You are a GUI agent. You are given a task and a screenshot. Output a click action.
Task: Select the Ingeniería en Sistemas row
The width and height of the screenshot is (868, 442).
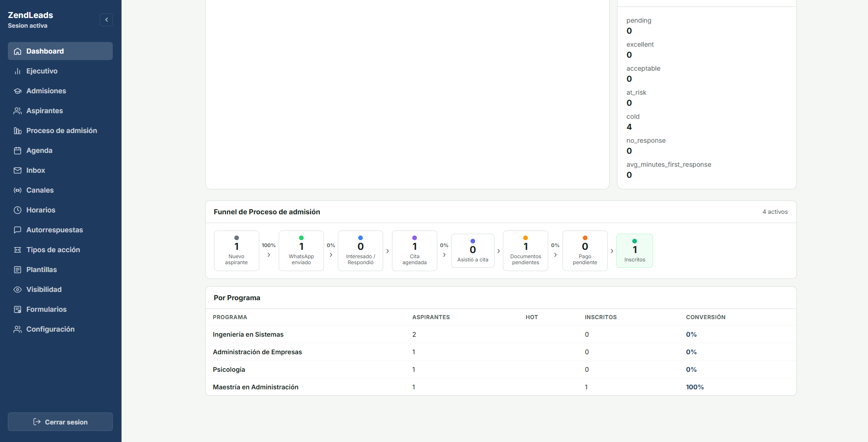(x=501, y=334)
